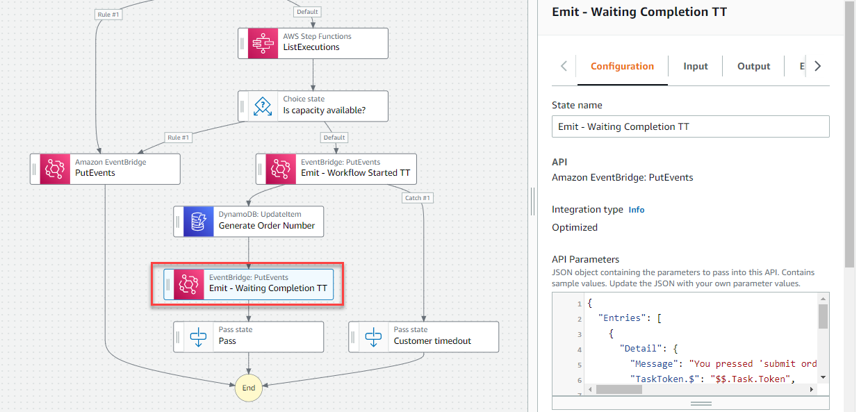The image size is (868, 412).
Task: Select the ListExecutions state node label
Action: click(x=311, y=47)
